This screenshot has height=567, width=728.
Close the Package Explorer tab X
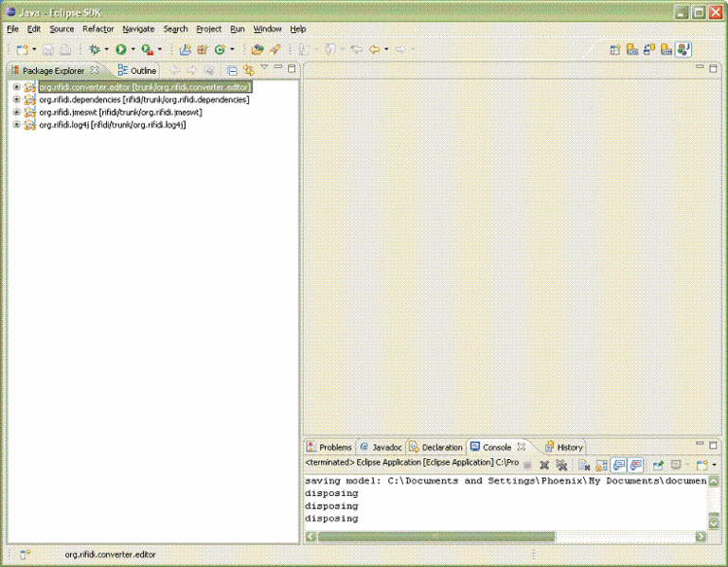point(95,70)
